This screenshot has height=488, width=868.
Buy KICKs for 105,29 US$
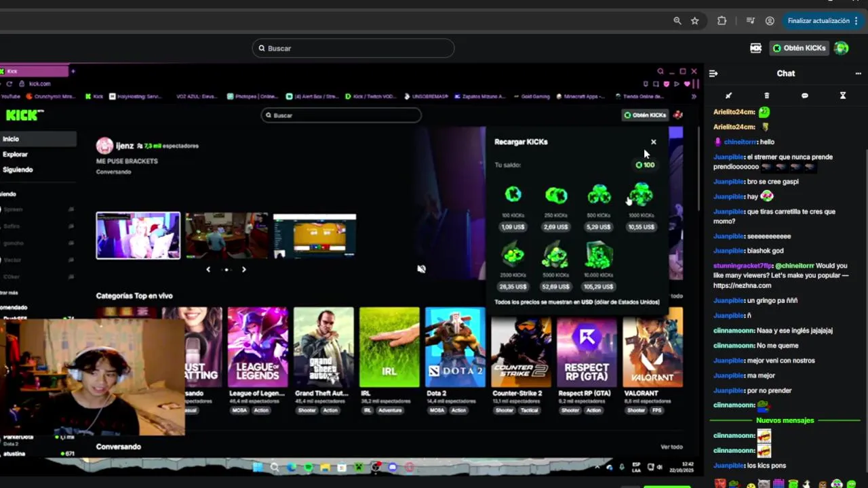(x=598, y=287)
